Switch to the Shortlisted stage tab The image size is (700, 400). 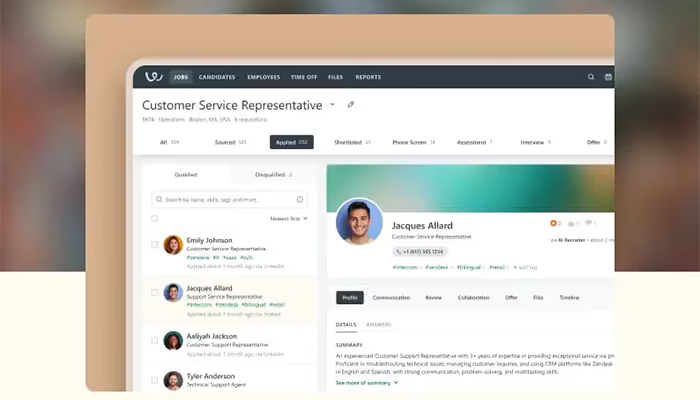coord(352,142)
